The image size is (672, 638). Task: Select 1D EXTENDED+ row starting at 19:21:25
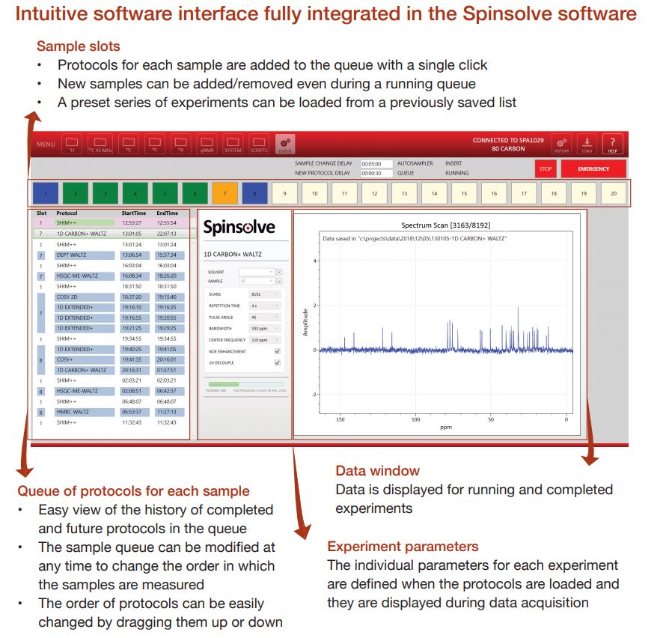click(x=120, y=328)
